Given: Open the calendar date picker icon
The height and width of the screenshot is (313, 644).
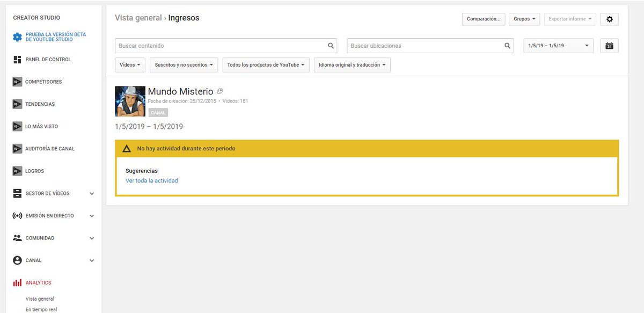Looking at the screenshot, I should pos(609,46).
